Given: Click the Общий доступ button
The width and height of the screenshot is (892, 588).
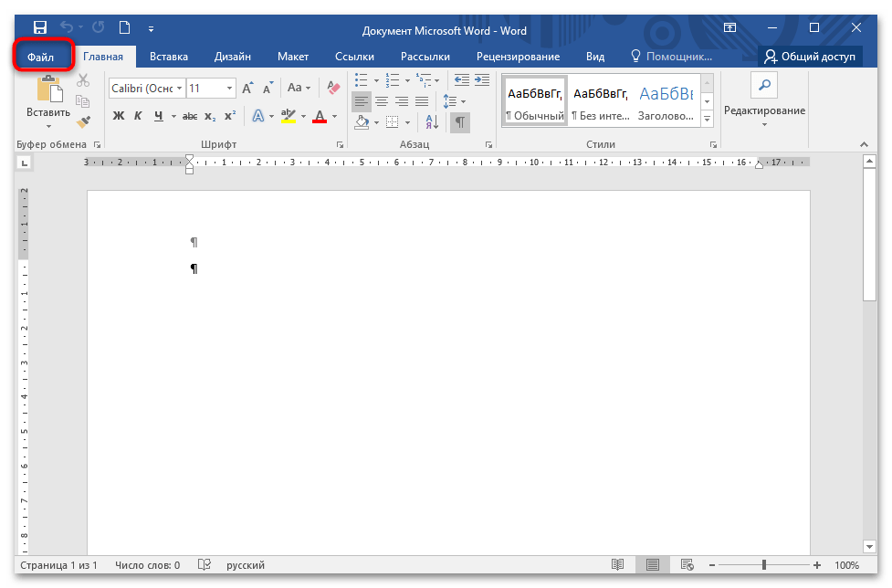Looking at the screenshot, I should [x=810, y=57].
